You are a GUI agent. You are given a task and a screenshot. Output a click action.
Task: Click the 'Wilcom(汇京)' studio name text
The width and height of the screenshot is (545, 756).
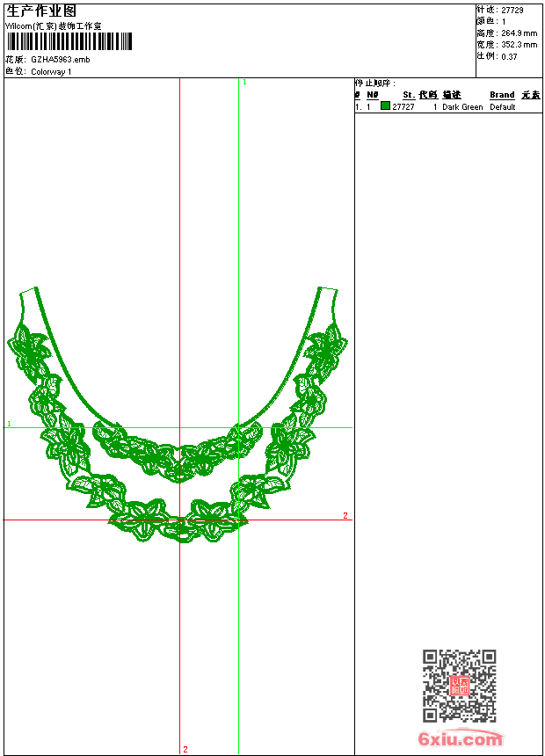(53, 26)
